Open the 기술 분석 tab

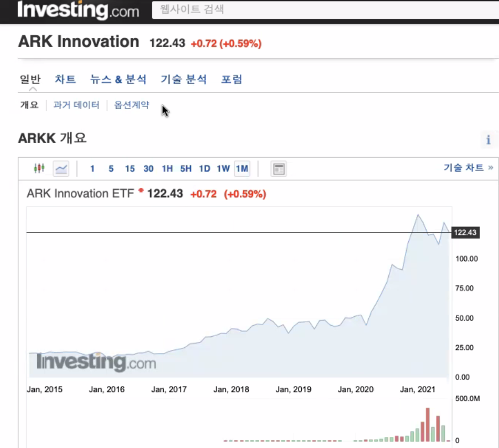pos(184,79)
